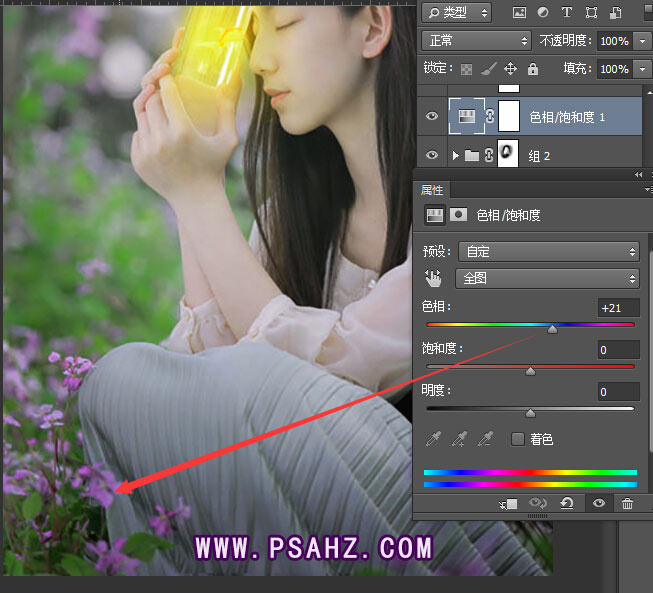Expand the 组 2 group folder
Viewport: 653px width, 593px height.
click(x=456, y=155)
